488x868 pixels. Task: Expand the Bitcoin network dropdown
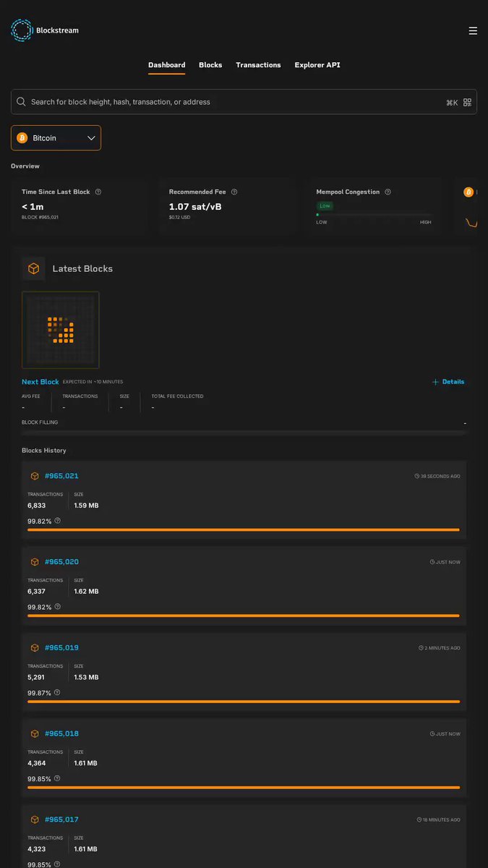pos(56,137)
